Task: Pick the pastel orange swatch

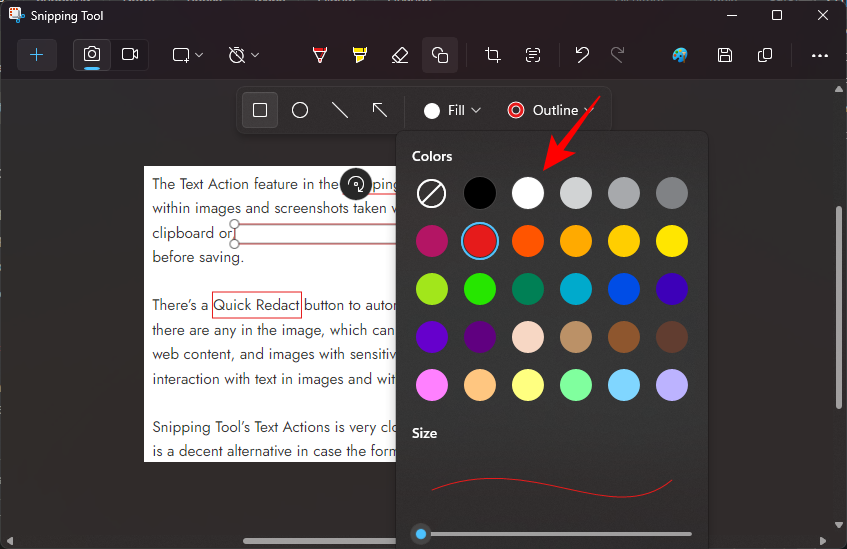Action: [480, 385]
